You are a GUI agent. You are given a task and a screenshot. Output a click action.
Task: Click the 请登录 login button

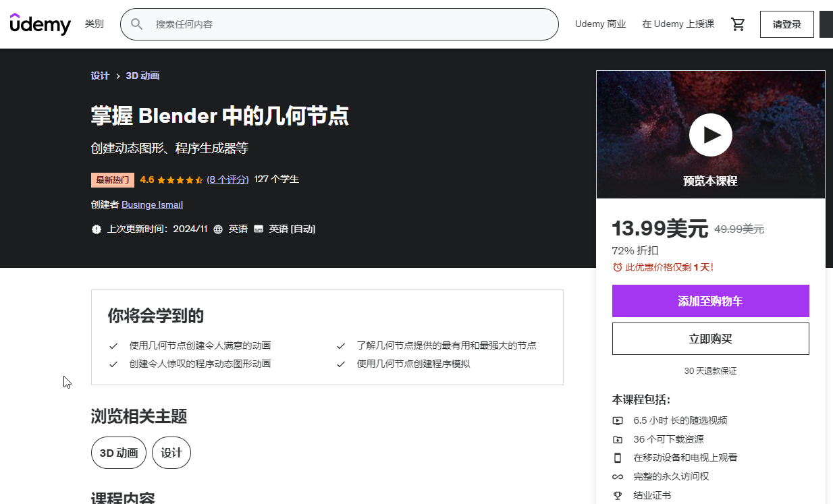click(787, 24)
